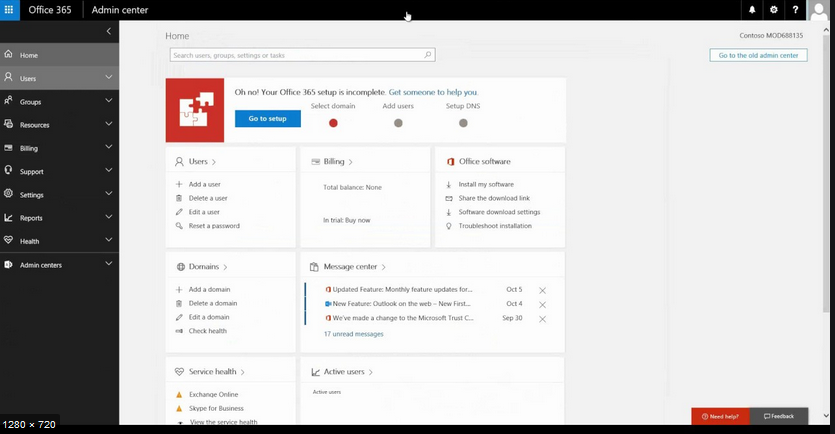Open the Active users card header
This screenshot has width=835, height=434.
[342, 372]
